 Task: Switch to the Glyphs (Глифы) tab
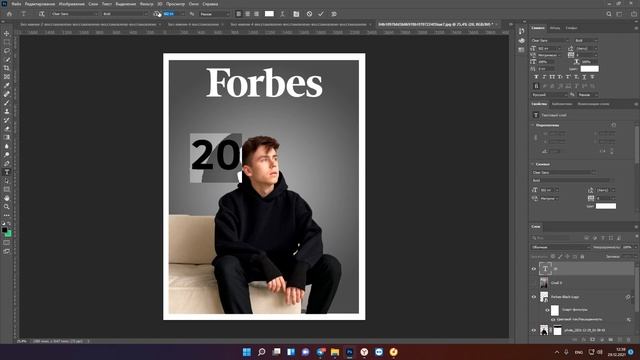(571, 28)
